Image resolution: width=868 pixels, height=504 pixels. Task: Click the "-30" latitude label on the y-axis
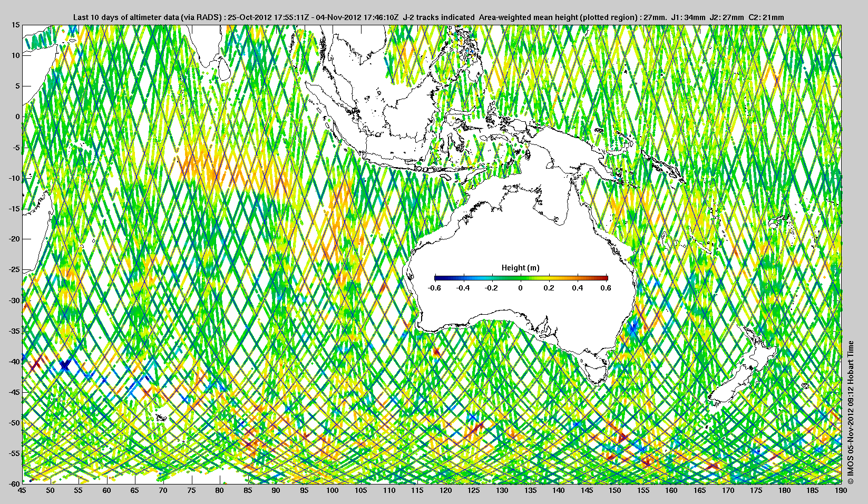tap(14, 301)
